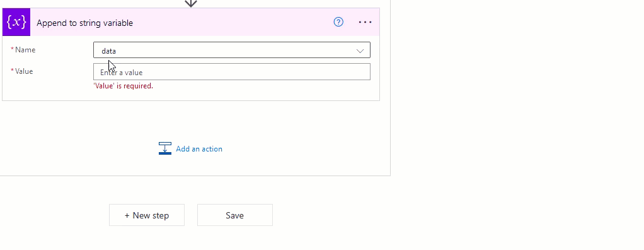
Task: Click the New step button
Action: click(147, 215)
